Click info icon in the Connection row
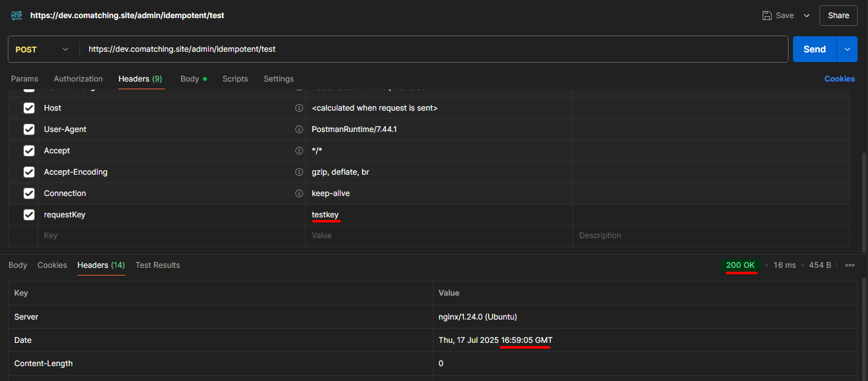868x381 pixels. [x=299, y=193]
